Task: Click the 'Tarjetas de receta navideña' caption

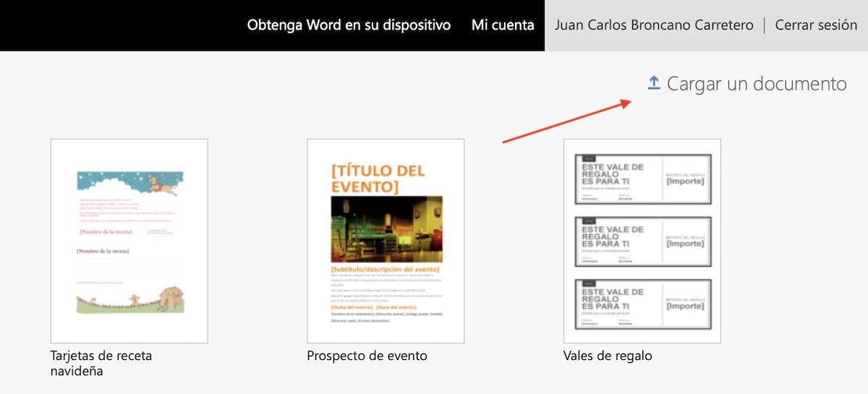Action: coord(101,363)
